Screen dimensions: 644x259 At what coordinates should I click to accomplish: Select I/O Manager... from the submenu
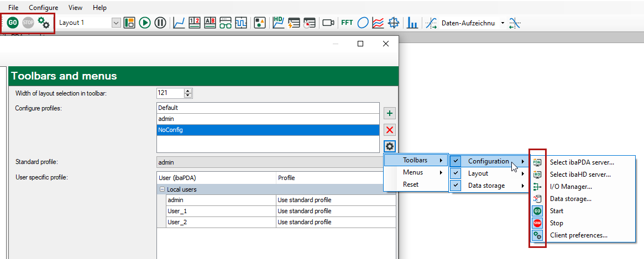point(570,187)
